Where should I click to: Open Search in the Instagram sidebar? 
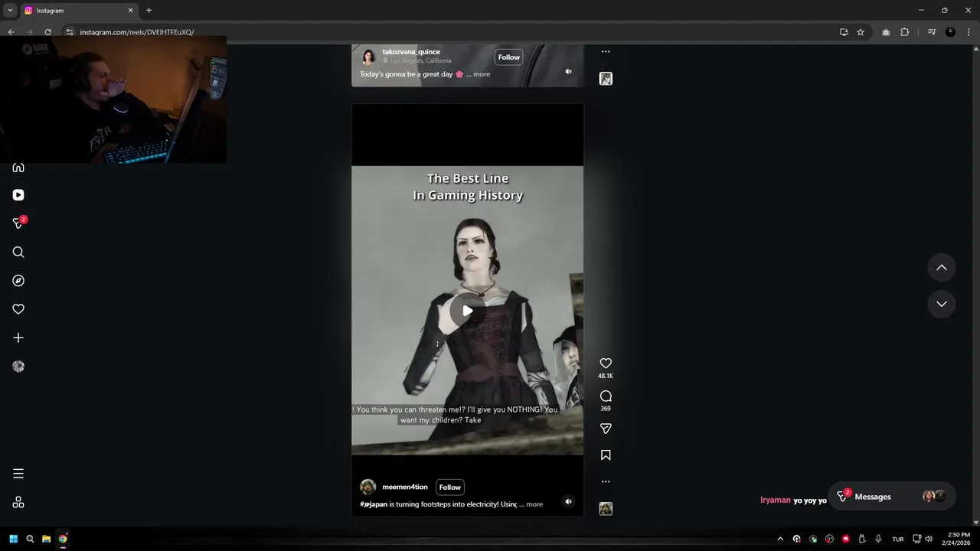18,253
